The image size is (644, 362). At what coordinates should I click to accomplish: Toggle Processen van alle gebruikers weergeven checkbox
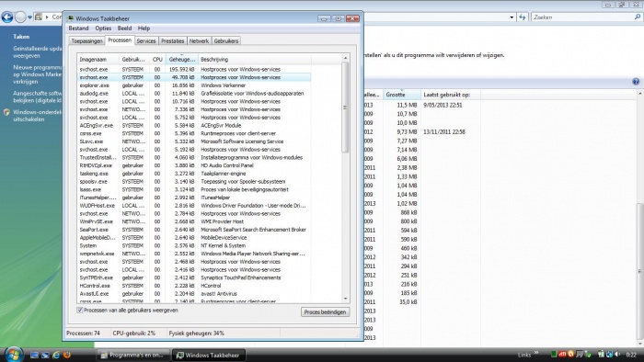[x=80, y=311]
